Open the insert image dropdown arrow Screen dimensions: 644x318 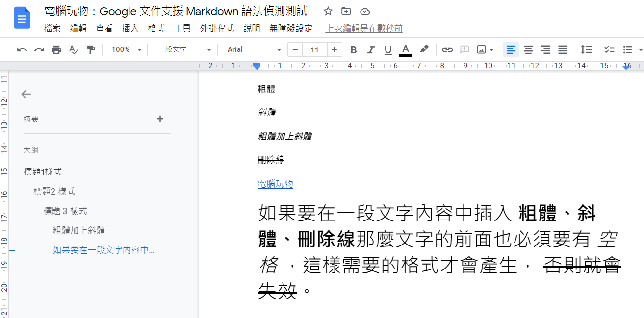[x=491, y=49]
